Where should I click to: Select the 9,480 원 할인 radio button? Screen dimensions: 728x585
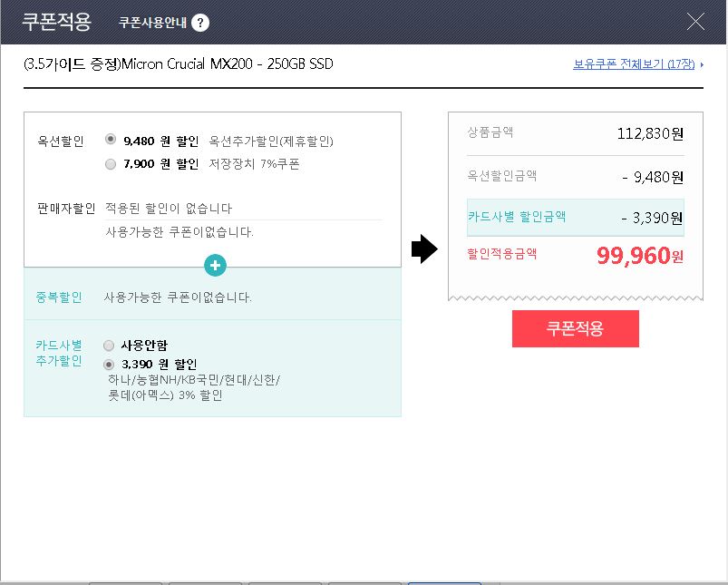coord(111,140)
